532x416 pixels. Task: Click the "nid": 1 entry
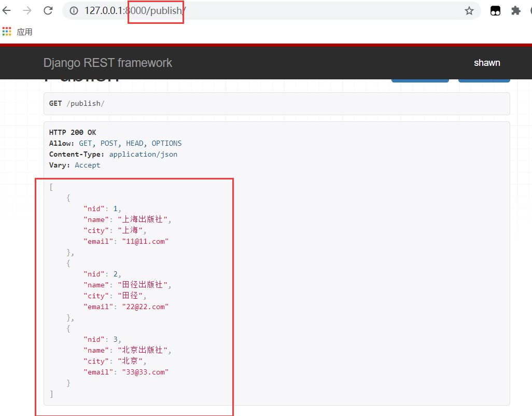pos(102,209)
